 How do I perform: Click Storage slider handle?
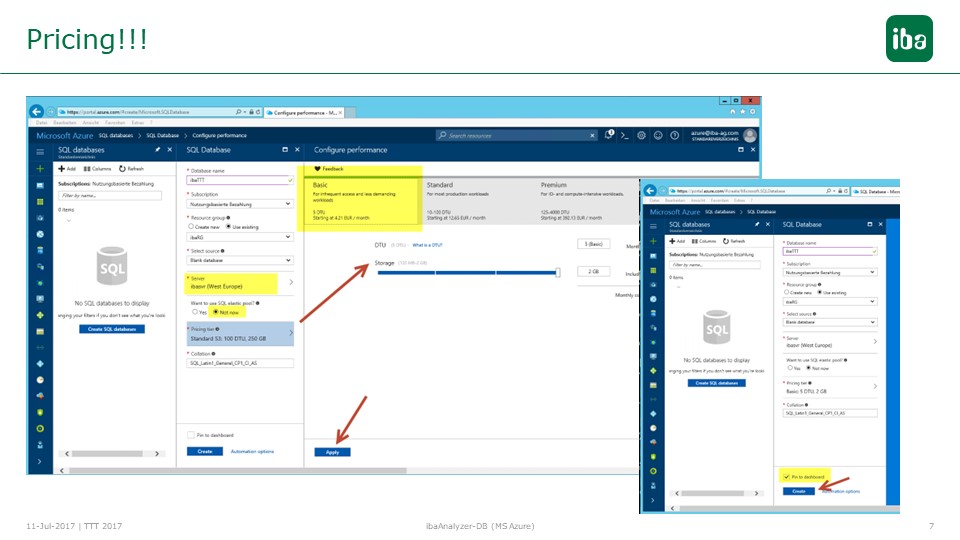(x=558, y=272)
